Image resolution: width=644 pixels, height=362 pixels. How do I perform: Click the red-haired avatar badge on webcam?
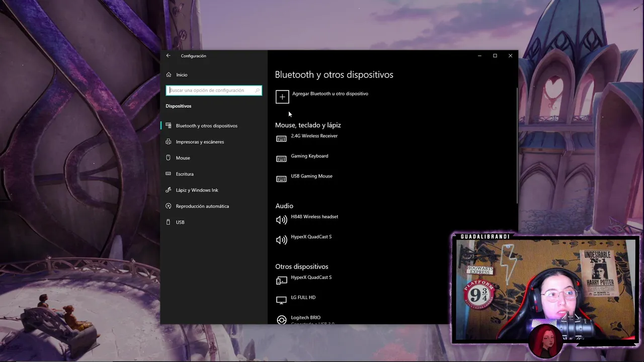(546, 341)
